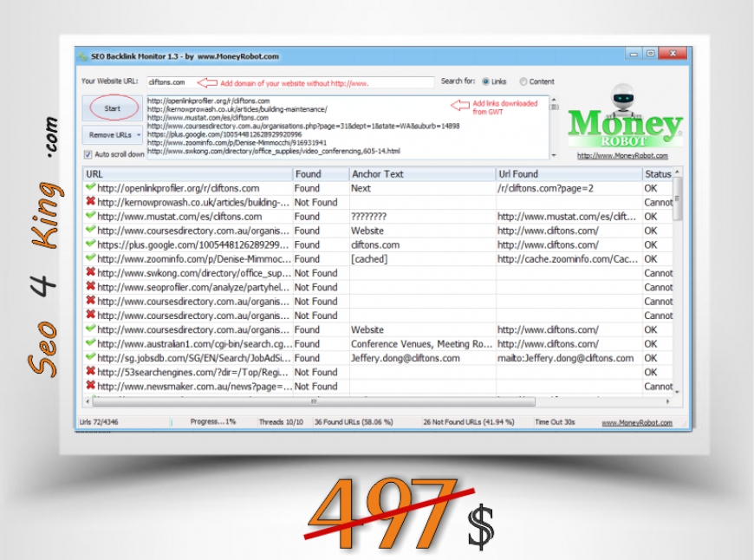Viewport: 754px width, 560px height.
Task: Close the SEO Backlink Monitor window
Action: click(673, 54)
